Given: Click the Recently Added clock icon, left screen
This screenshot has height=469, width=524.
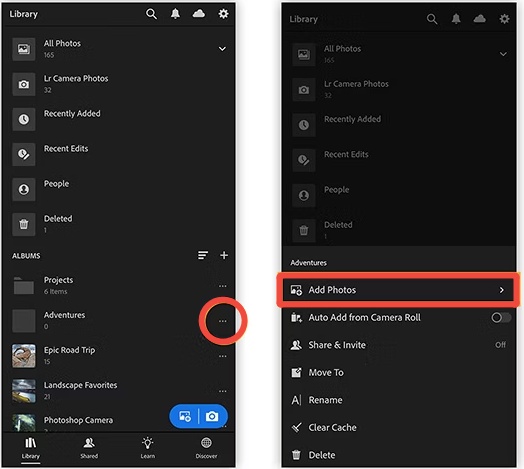Looking at the screenshot, I should coord(24,119).
